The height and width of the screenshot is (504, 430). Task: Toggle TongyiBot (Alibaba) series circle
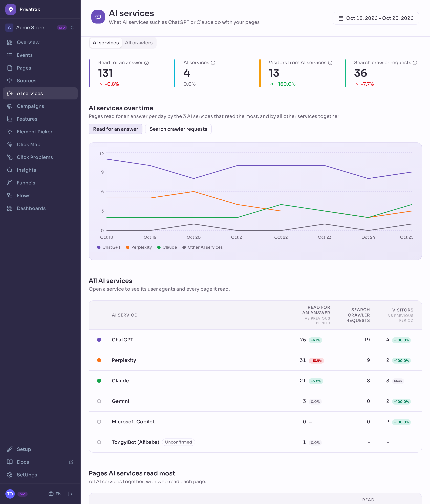pyautogui.click(x=99, y=442)
